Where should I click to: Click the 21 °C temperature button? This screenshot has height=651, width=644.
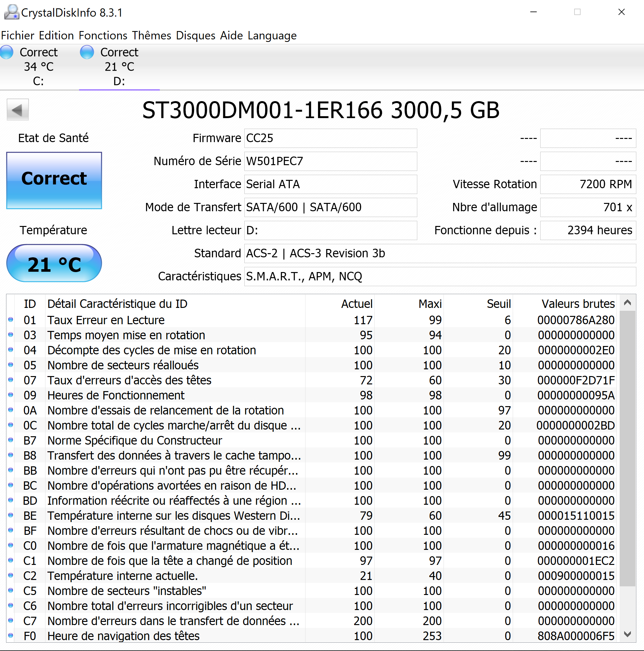54,263
